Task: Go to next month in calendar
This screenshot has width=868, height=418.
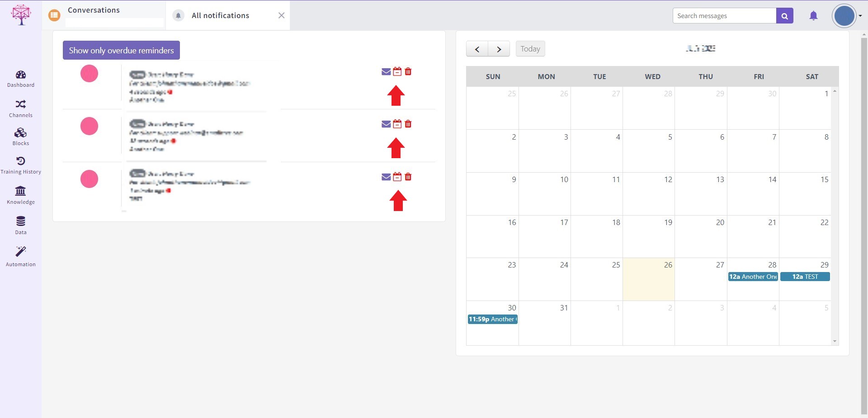Action: [499, 49]
